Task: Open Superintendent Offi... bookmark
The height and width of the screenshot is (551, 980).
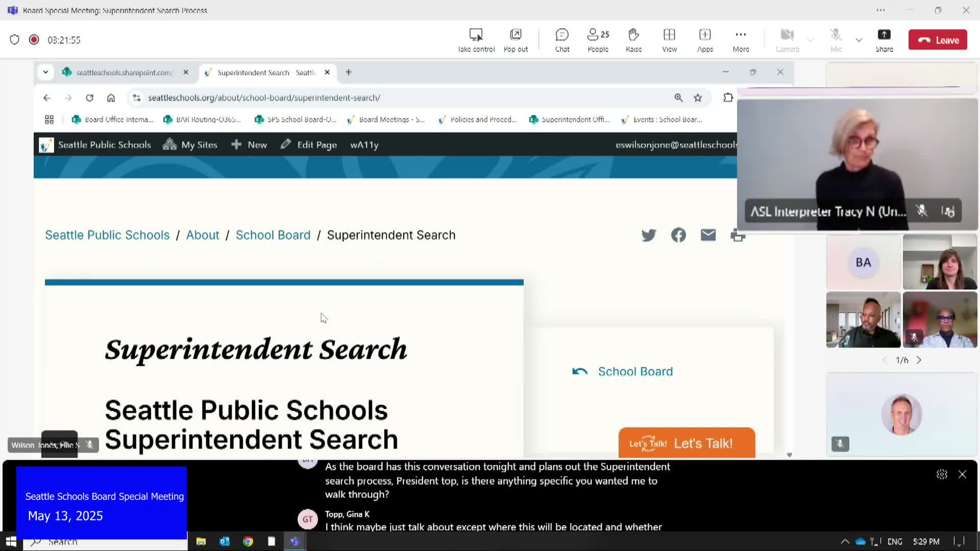Action: pyautogui.click(x=569, y=119)
